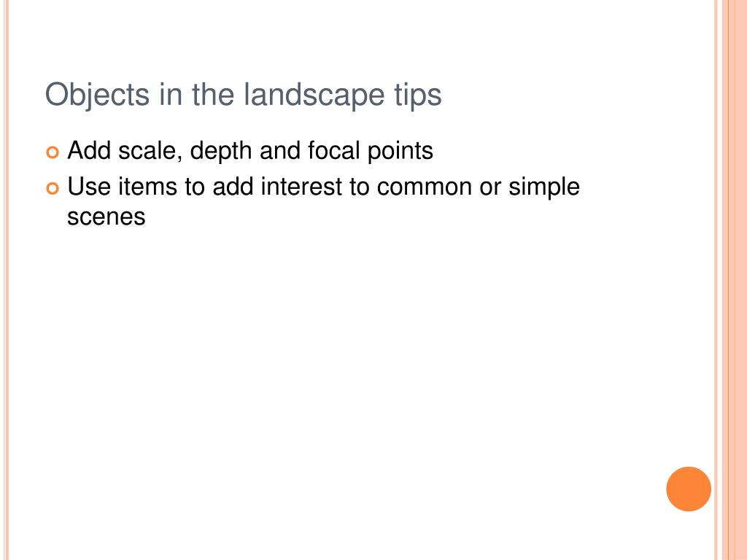
Task: Click the thin peach left border line
Action: click(x=6, y=280)
